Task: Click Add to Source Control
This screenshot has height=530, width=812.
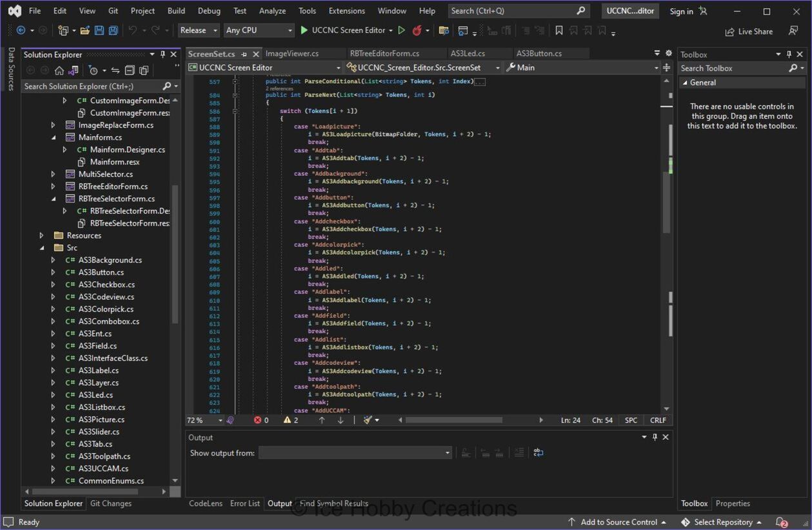Action: [x=617, y=522]
